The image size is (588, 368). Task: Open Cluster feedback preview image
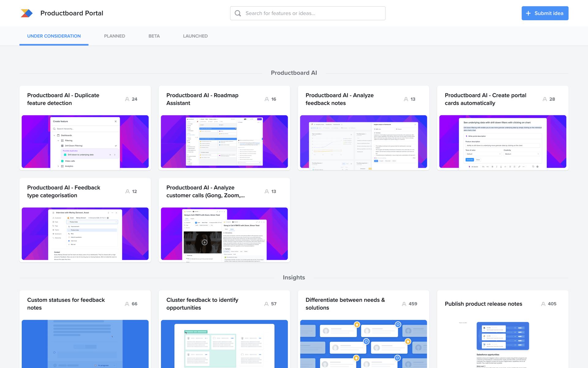click(224, 344)
